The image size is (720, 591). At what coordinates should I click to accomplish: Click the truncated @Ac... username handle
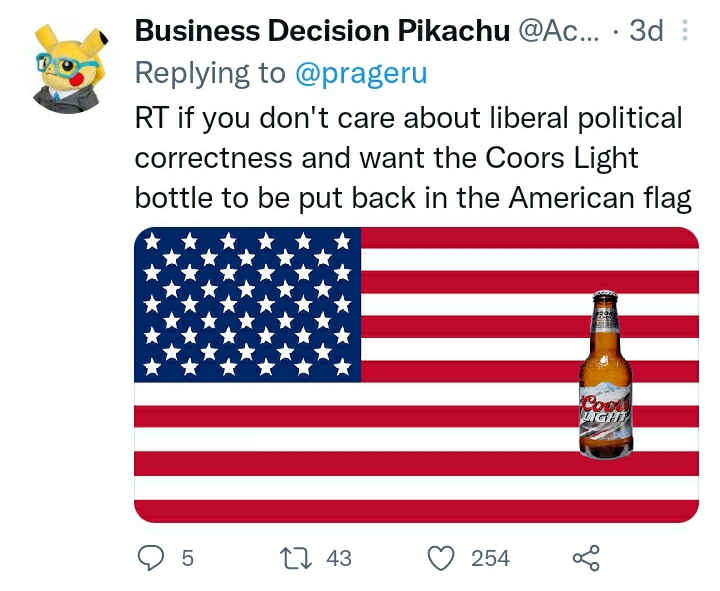tap(558, 31)
